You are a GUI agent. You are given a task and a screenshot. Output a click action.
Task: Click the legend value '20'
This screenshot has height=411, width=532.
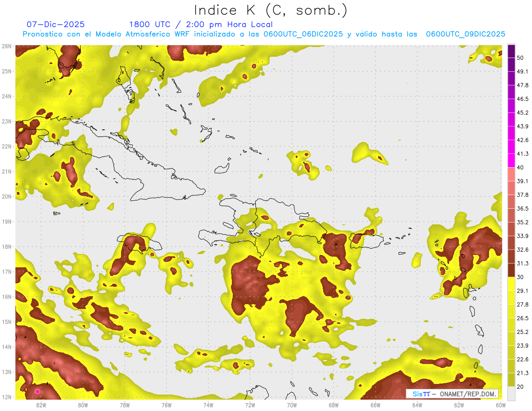520,387
